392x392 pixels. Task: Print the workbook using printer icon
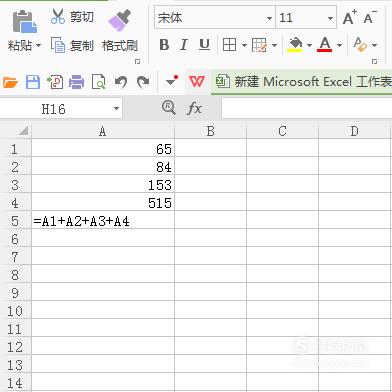click(76, 82)
